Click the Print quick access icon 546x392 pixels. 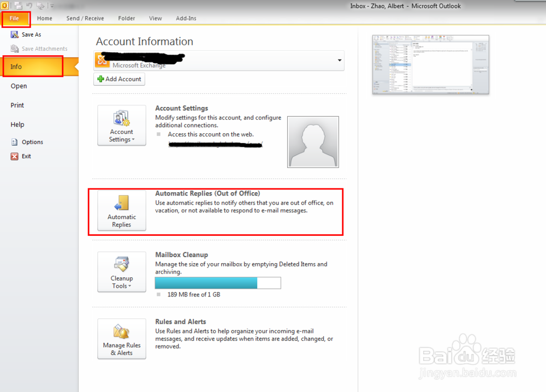point(40,5)
